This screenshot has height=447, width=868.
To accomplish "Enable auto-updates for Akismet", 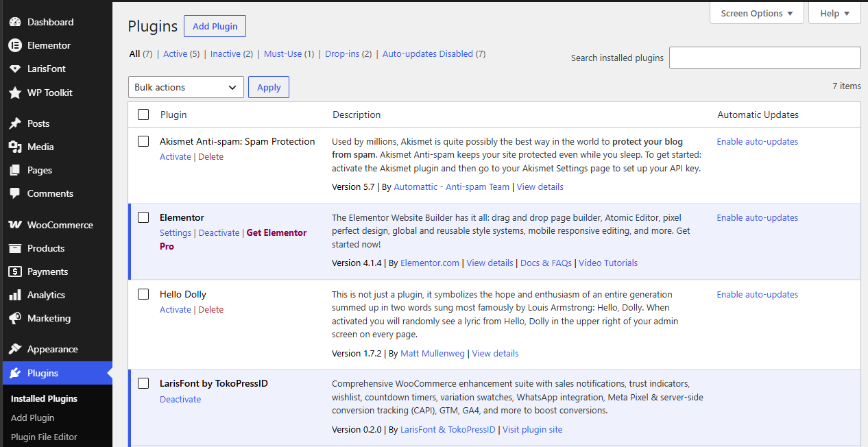I will (758, 141).
